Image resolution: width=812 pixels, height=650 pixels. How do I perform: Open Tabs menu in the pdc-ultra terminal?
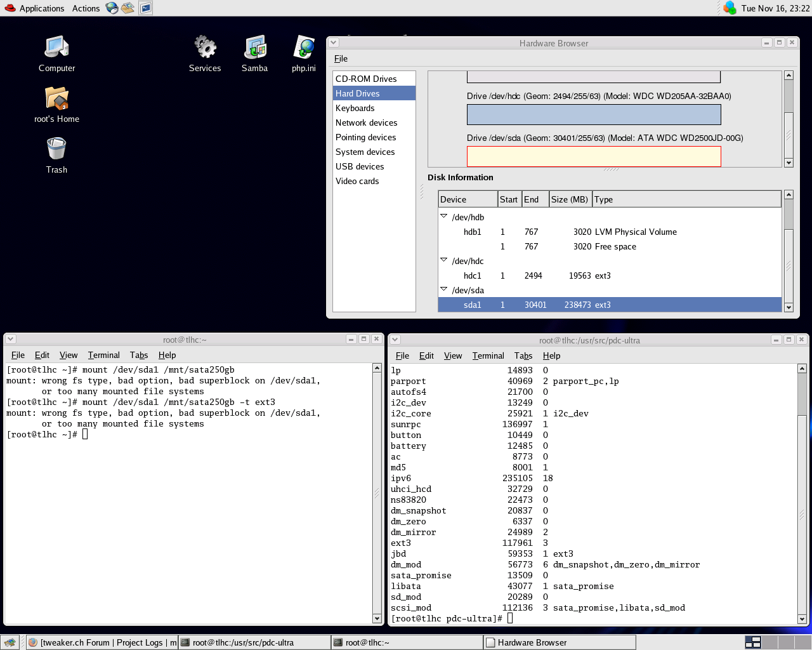(x=523, y=355)
